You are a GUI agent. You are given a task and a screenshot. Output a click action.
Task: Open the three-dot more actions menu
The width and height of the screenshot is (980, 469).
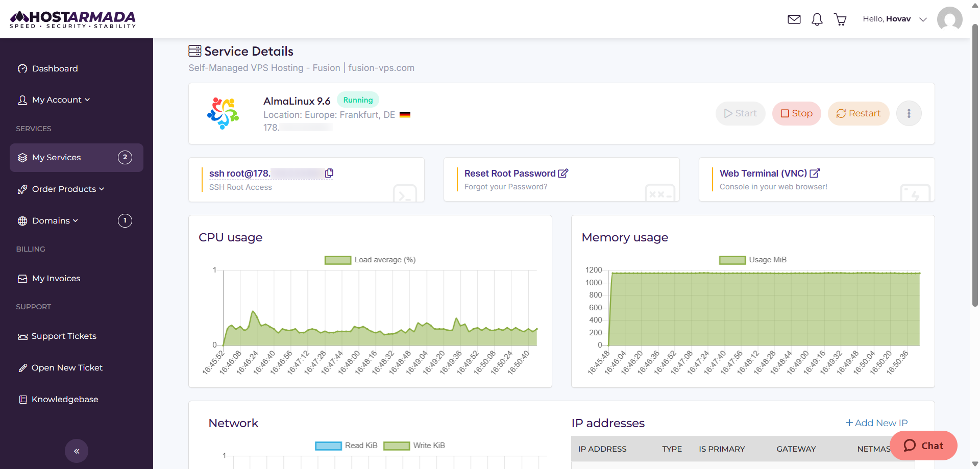coord(909,113)
